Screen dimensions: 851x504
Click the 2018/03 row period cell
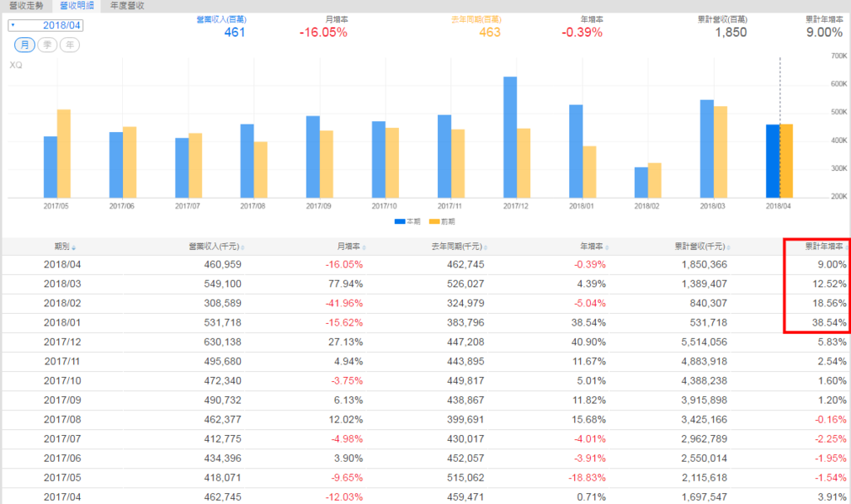pyautogui.click(x=61, y=284)
